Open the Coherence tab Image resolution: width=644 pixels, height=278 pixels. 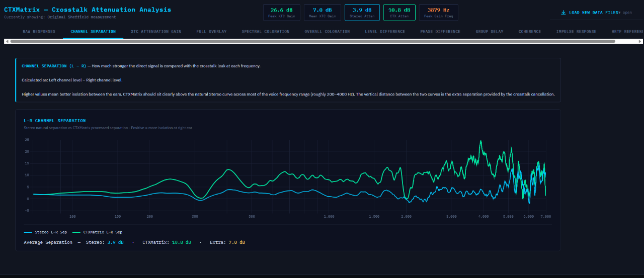(x=530, y=32)
